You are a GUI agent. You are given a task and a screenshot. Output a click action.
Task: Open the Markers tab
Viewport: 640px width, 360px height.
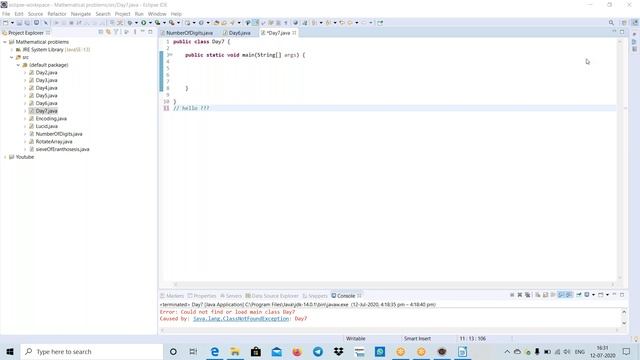[x=172, y=296]
